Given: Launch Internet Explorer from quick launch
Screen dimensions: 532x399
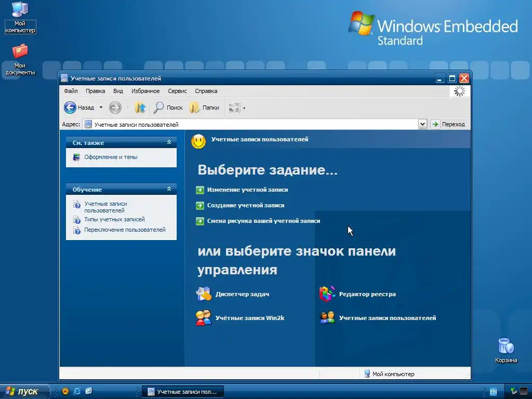Looking at the screenshot, I should pyautogui.click(x=77, y=391).
